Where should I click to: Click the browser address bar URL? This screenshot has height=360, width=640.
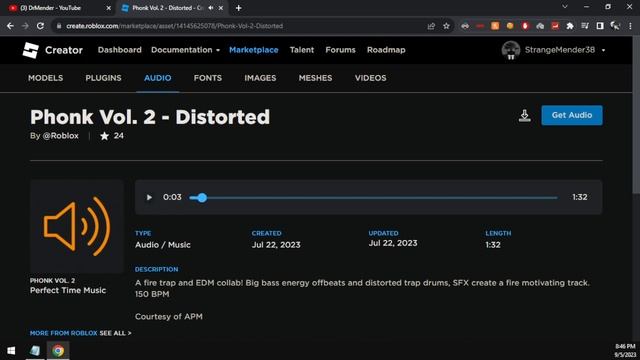175,26
